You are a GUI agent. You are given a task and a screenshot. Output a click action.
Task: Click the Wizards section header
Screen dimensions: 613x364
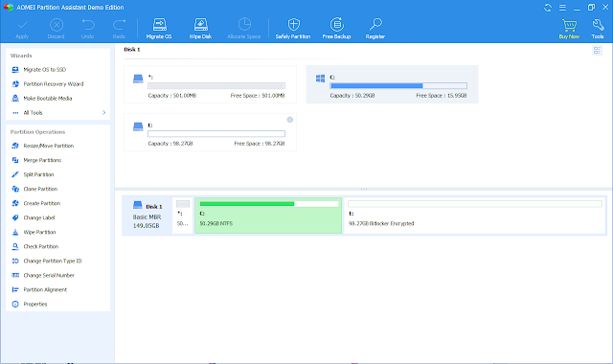pyautogui.click(x=21, y=56)
